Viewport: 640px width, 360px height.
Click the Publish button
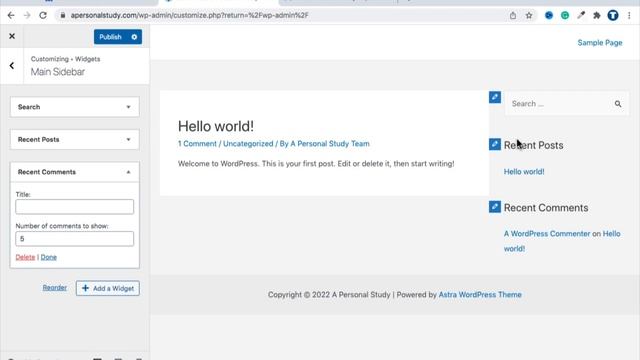click(x=111, y=37)
